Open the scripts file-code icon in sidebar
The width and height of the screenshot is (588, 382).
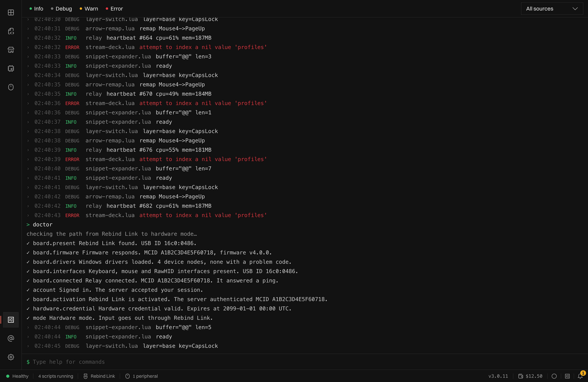click(x=11, y=31)
